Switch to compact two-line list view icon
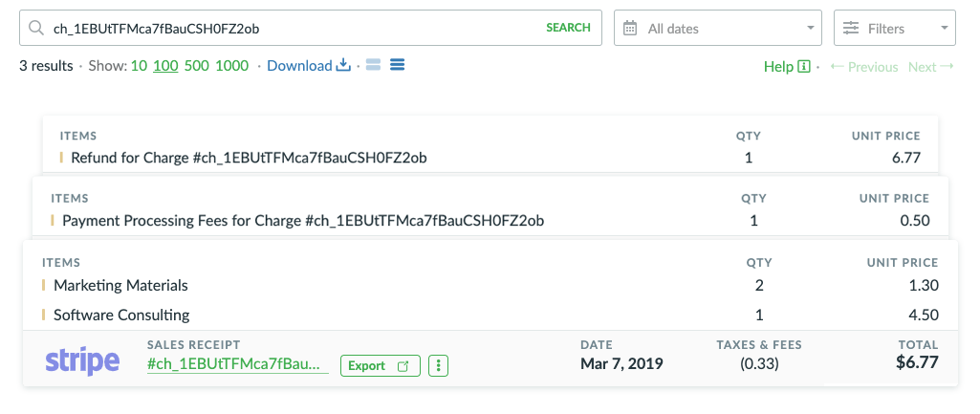Viewport: 980px width, 414px height. click(373, 66)
